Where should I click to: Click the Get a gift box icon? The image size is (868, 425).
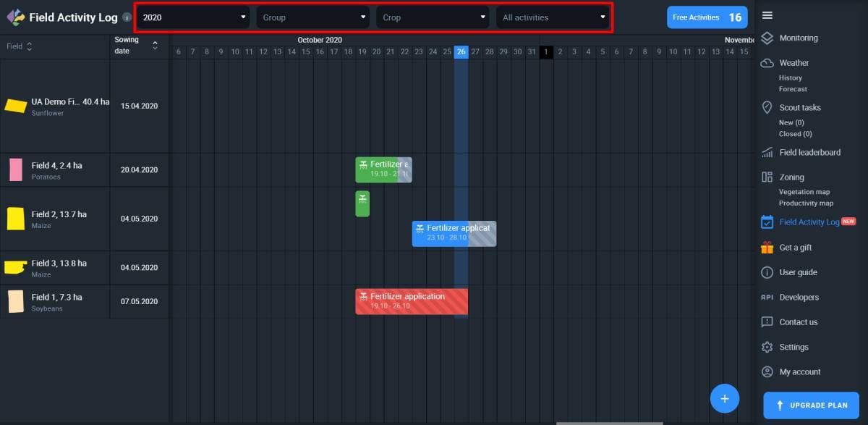coord(767,248)
